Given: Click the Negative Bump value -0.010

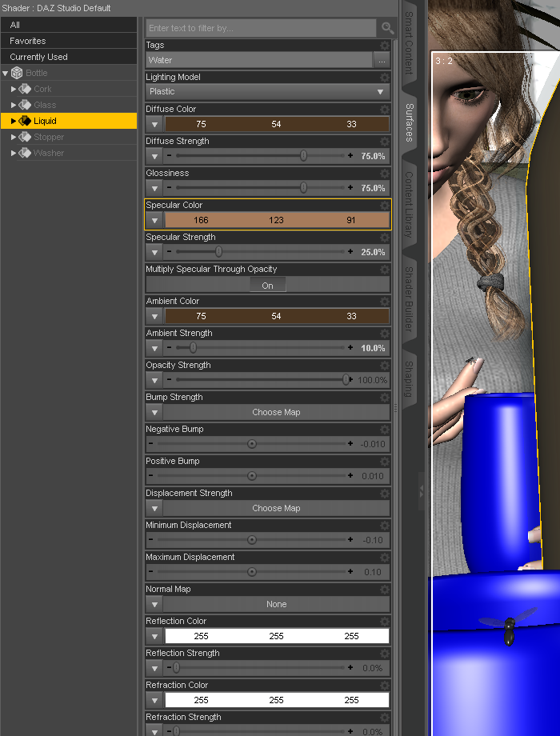Looking at the screenshot, I should [x=373, y=444].
